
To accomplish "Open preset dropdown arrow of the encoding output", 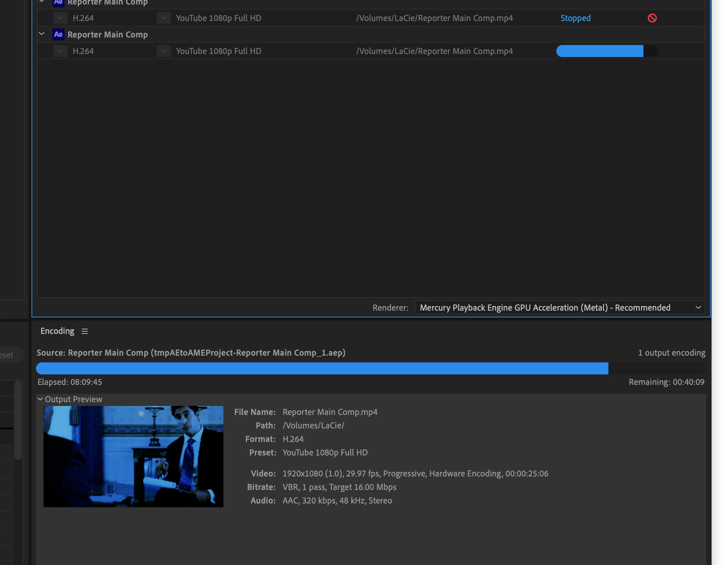I will point(164,51).
